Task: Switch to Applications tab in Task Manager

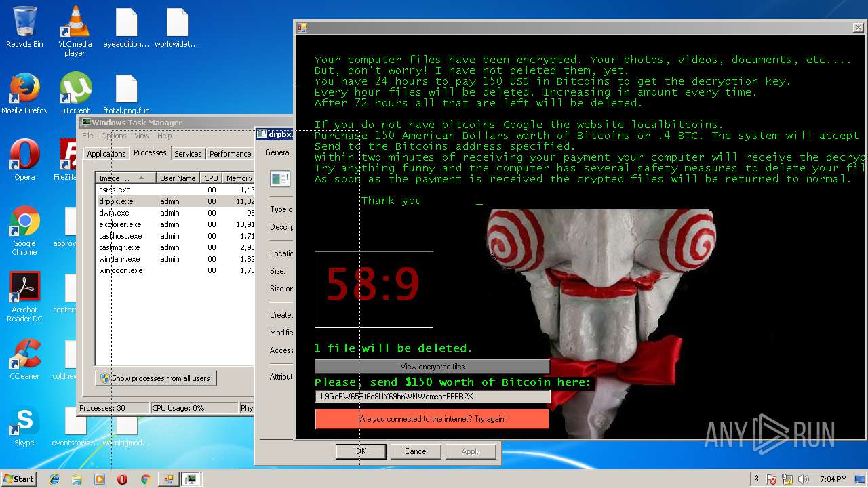Action: click(x=106, y=154)
